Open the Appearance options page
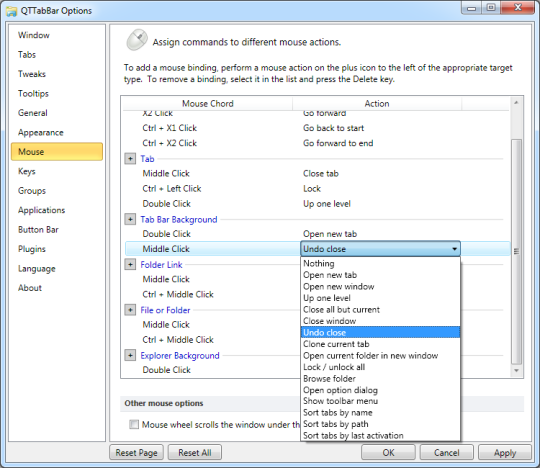This screenshot has height=468, width=540. coord(57,132)
